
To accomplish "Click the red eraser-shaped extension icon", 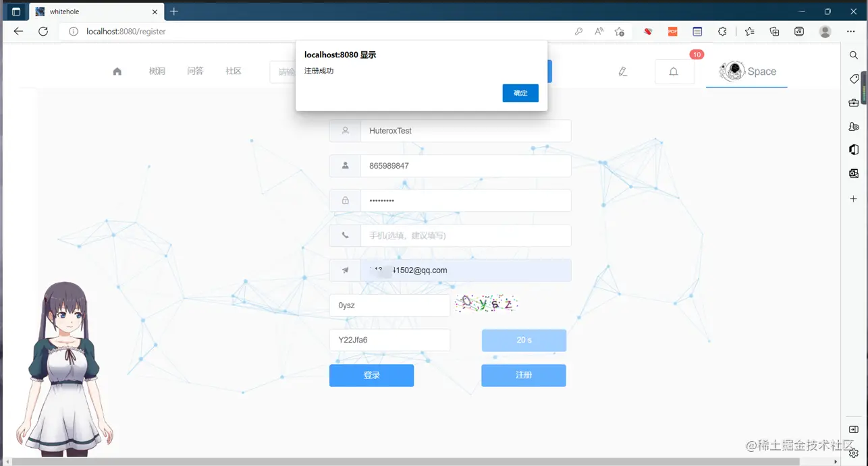I will 648,31.
